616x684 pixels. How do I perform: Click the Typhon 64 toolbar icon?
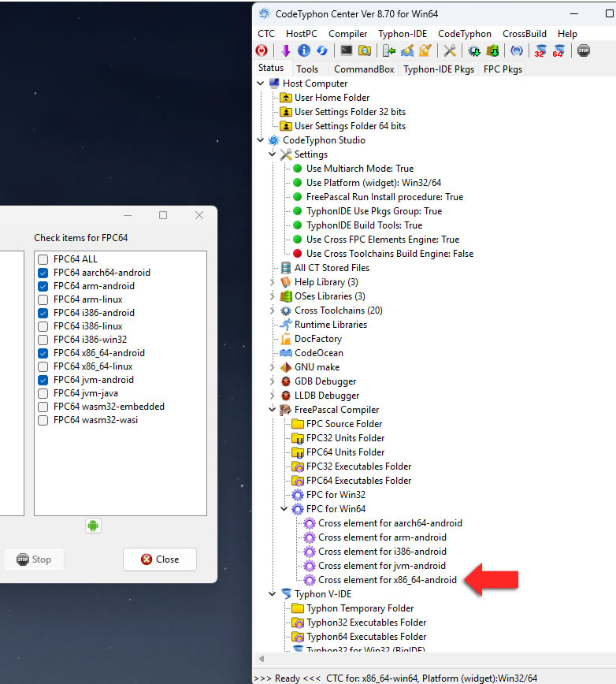558,50
